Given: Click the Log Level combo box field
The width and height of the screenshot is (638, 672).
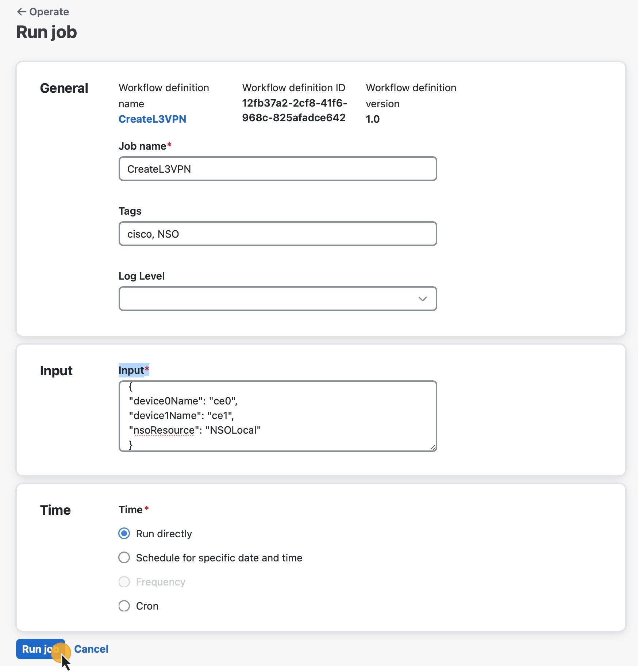Looking at the screenshot, I should tap(278, 299).
